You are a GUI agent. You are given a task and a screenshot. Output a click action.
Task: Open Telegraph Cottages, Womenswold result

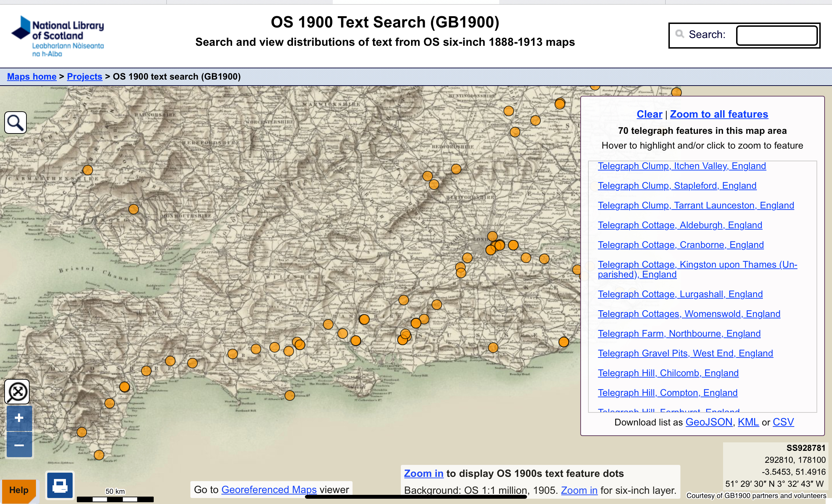pyautogui.click(x=689, y=314)
